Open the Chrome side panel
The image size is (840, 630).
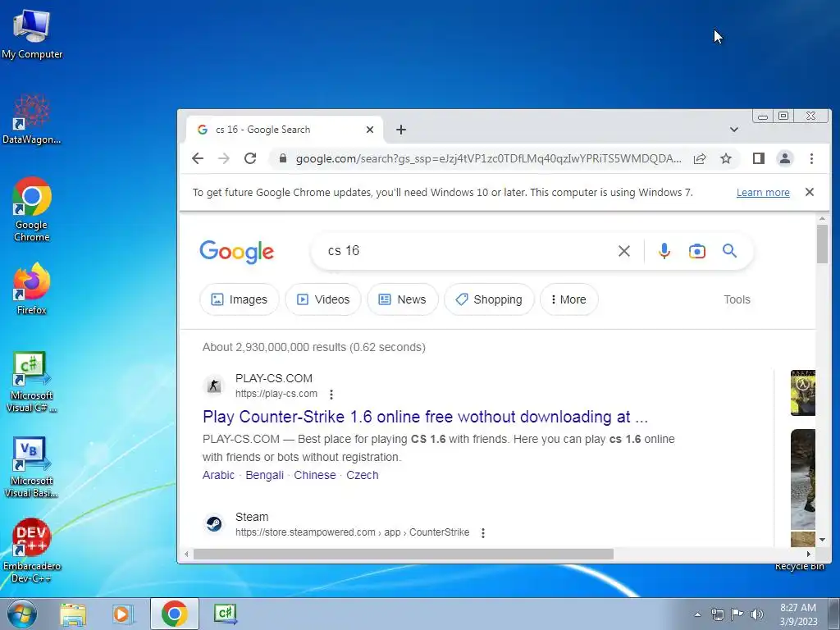[x=759, y=158]
